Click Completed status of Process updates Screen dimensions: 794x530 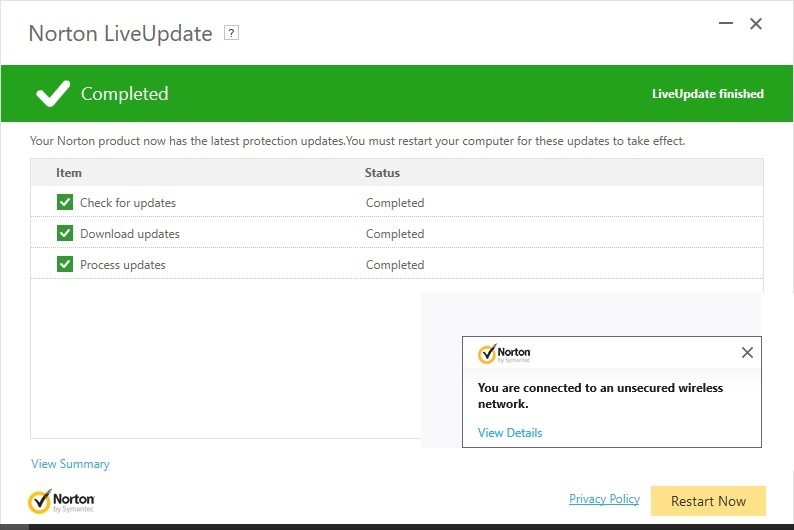tap(395, 264)
